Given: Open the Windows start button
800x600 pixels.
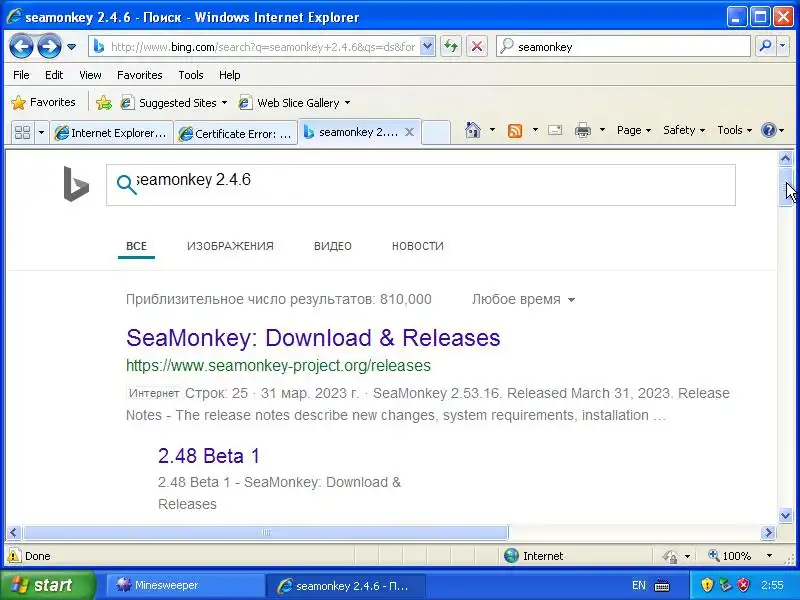Looking at the screenshot, I should (47, 585).
